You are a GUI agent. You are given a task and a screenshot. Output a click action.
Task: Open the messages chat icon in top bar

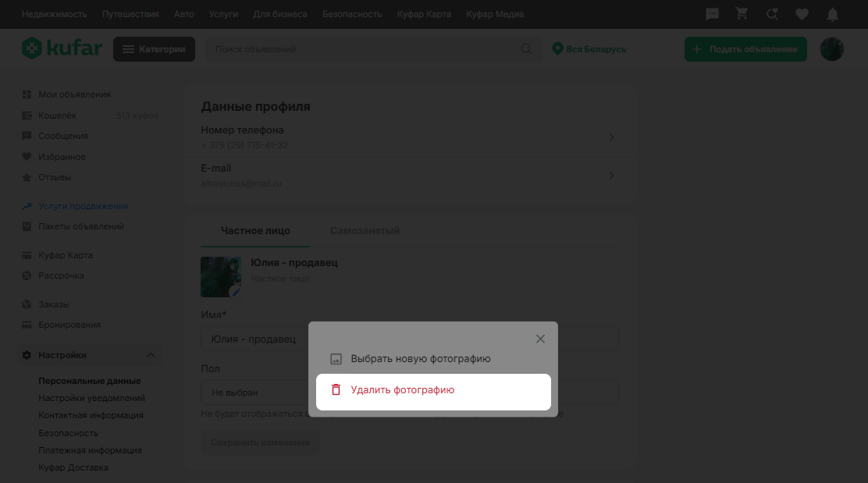(712, 14)
